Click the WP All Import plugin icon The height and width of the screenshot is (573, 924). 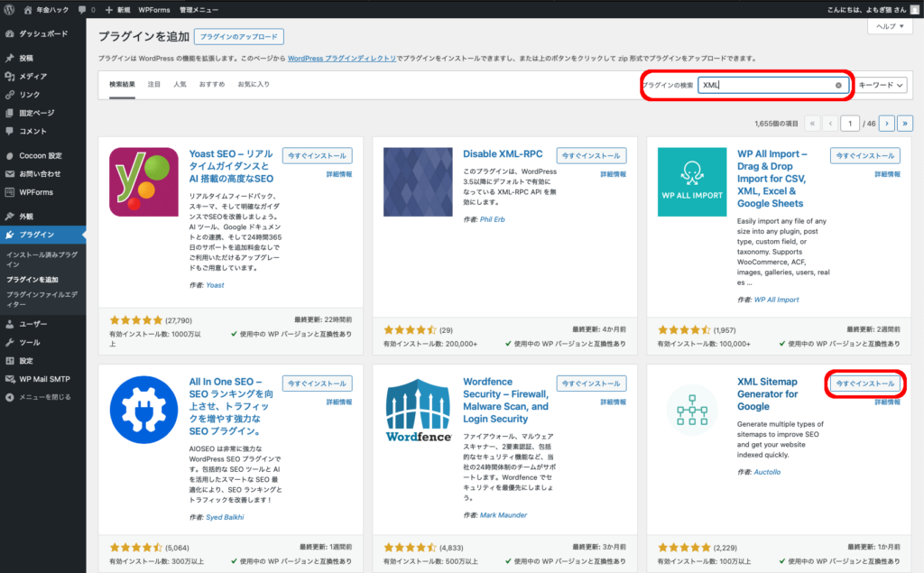coord(692,182)
